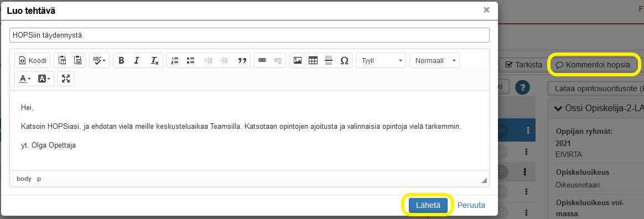The width and height of the screenshot is (644, 219).
Task: Click the decrease indent icon
Action: (209, 60)
